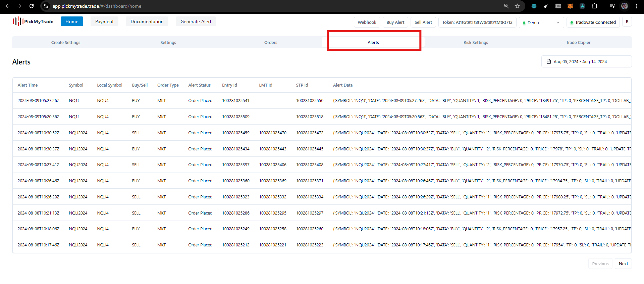Click the Alert Time column header
The width and height of the screenshot is (644, 284).
point(28,85)
